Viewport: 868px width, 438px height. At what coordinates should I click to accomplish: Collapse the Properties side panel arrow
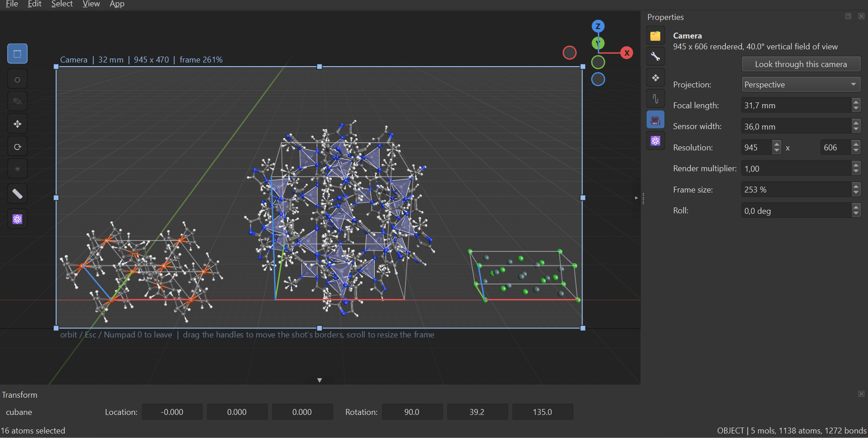coord(636,198)
